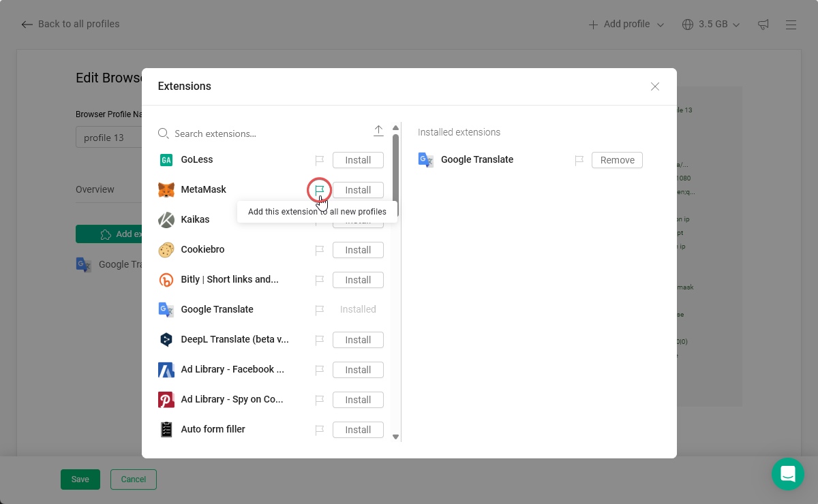This screenshot has height=504, width=818.
Task: Install Ad Library - Spy on Co... extension
Action: click(x=358, y=400)
